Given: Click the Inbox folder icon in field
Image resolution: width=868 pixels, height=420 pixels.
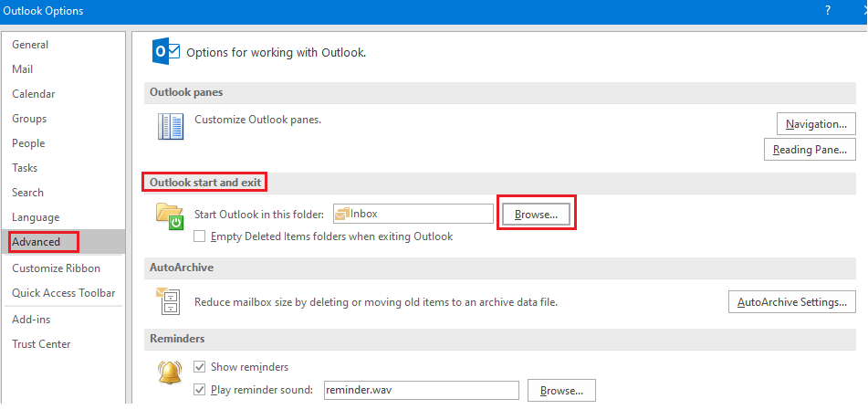Looking at the screenshot, I should pos(342,214).
